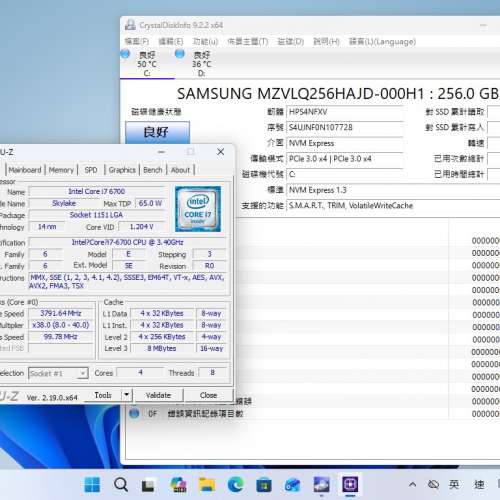Switch to the Bench tab in CPU-Z
This screenshot has height=500, width=500.
[153, 170]
